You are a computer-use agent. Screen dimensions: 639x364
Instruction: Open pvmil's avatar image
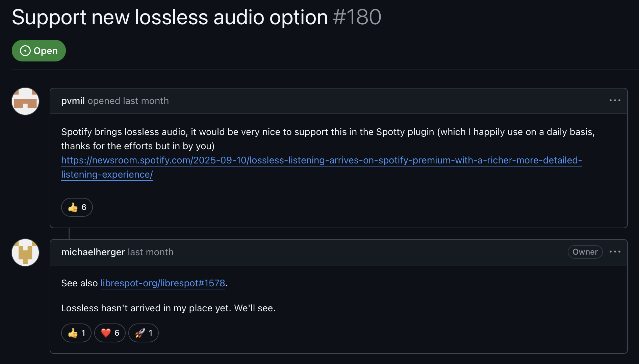(x=25, y=101)
